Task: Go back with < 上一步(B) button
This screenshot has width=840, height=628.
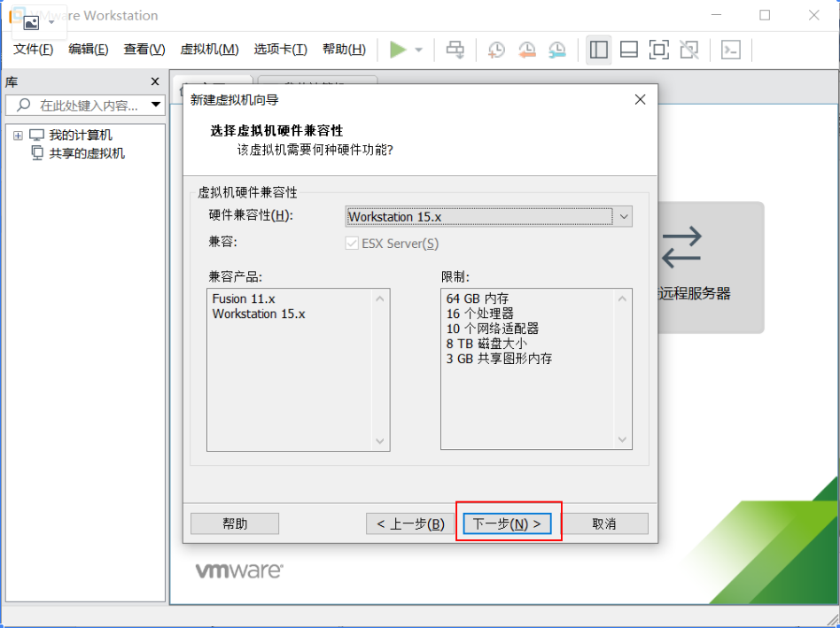Action: coord(410,523)
